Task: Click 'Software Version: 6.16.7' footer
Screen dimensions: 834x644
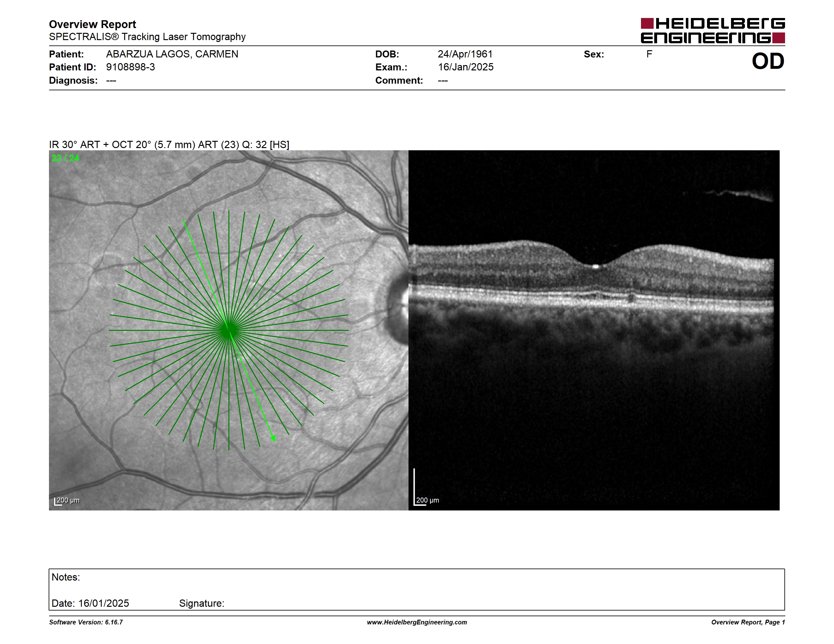Action: click(x=86, y=622)
